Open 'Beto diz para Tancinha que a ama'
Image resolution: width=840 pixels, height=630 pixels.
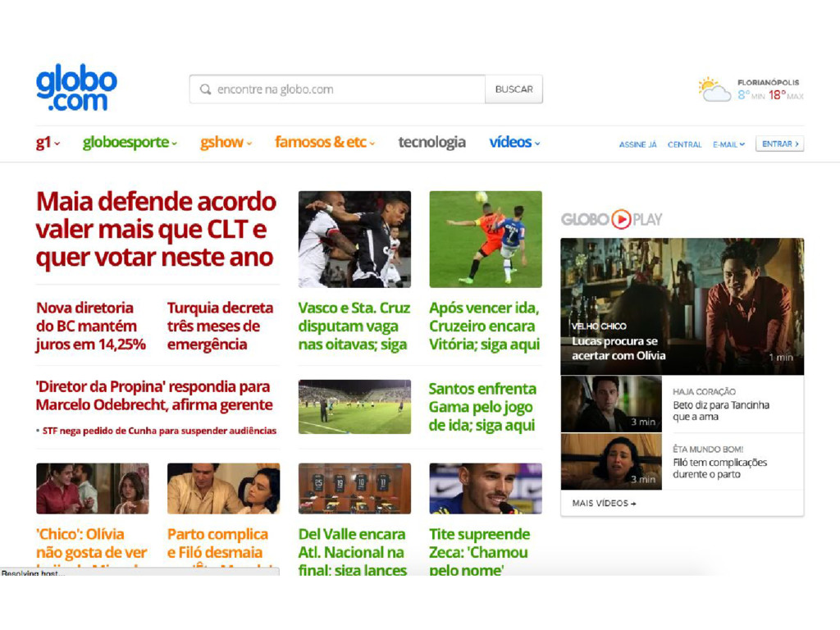(721, 411)
